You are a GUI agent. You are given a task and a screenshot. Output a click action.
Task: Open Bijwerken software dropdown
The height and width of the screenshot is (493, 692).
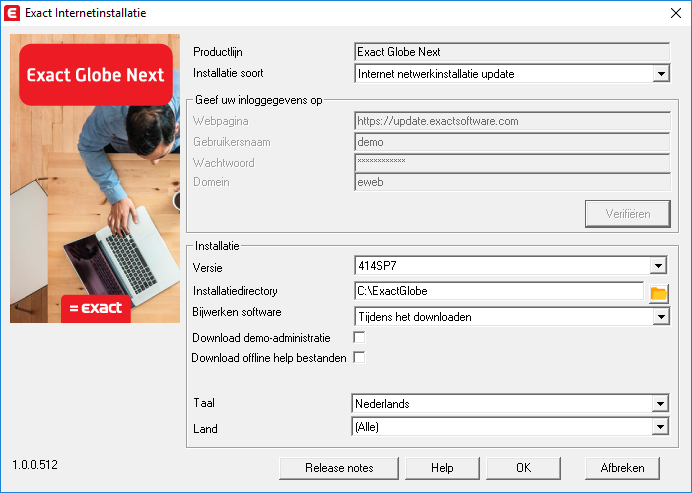point(661,316)
